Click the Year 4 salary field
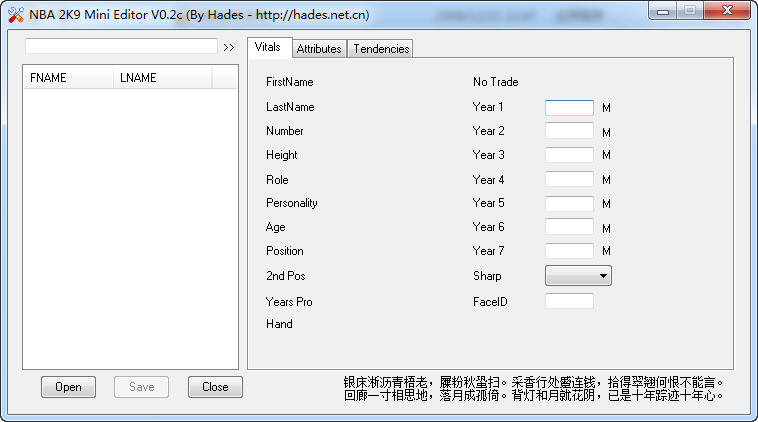Viewport: 758px width, 422px height. click(569, 179)
